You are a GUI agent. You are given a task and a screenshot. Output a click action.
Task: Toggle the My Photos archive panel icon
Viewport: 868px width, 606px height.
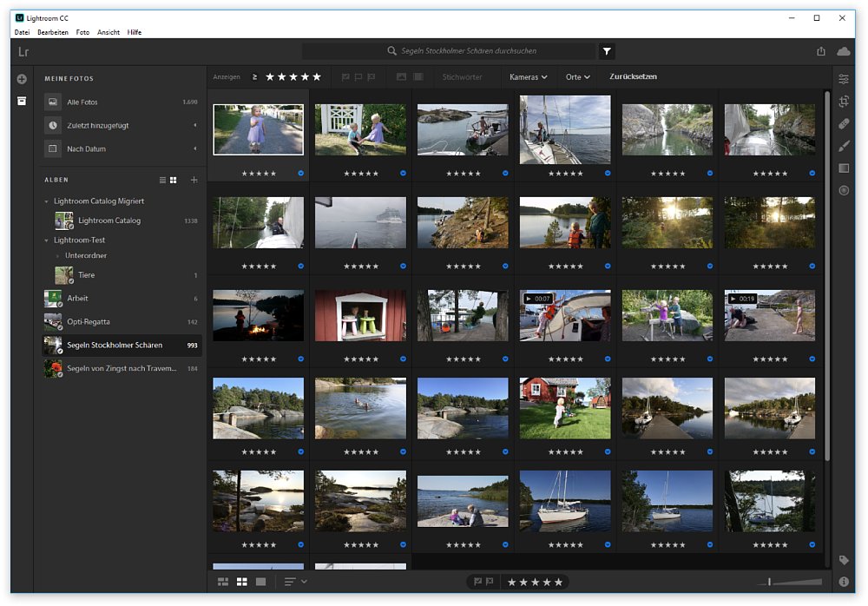pos(22,101)
